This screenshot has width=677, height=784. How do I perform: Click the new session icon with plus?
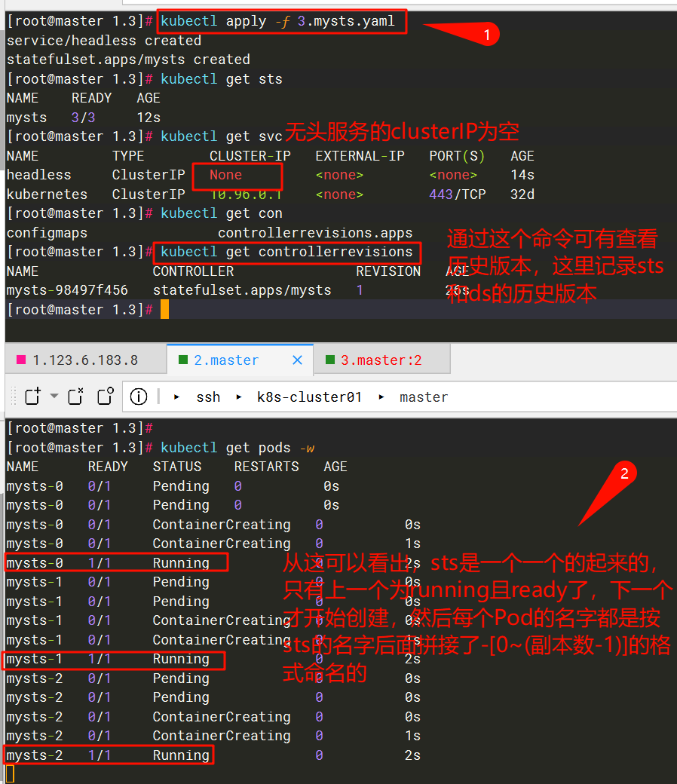(33, 396)
